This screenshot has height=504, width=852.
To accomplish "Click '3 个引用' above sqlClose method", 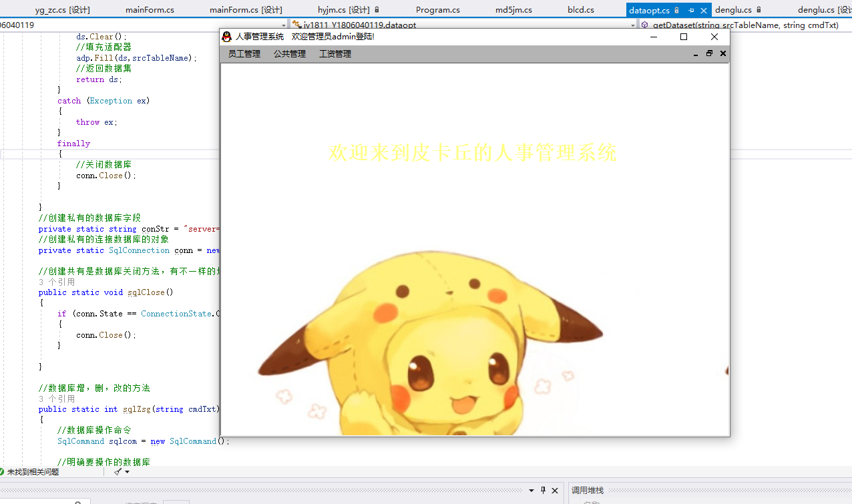I will pos(57,282).
